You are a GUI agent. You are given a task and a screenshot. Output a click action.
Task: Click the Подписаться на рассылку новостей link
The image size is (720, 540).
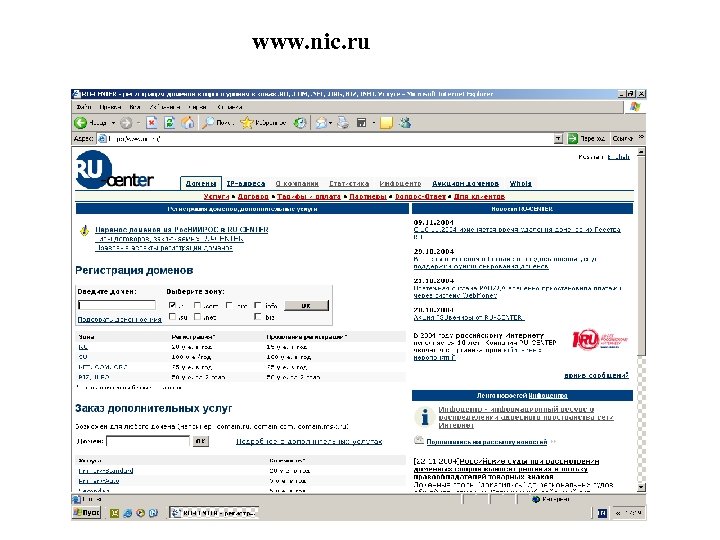pos(487,442)
